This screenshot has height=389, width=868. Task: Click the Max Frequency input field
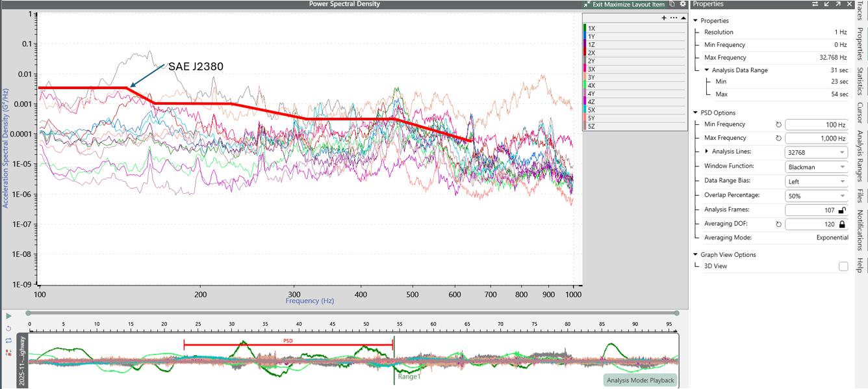[x=817, y=138]
